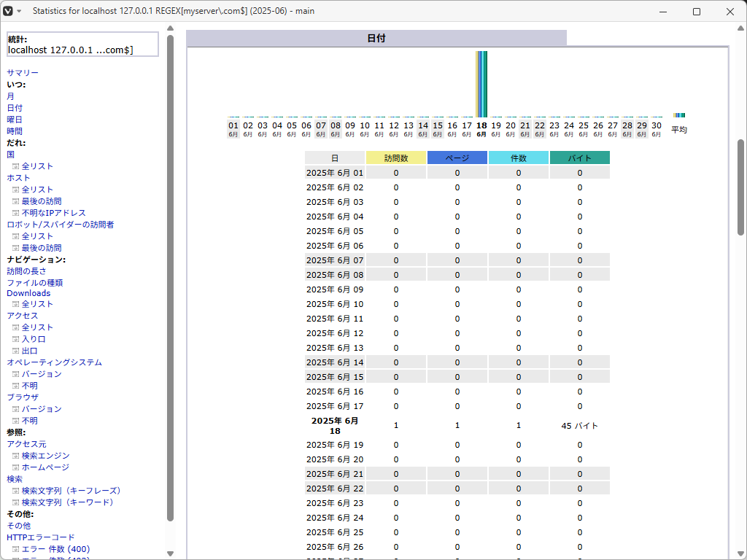Viewport: 747px width, 560px height.
Task: Click the 統計 site name box
Action: point(82,44)
